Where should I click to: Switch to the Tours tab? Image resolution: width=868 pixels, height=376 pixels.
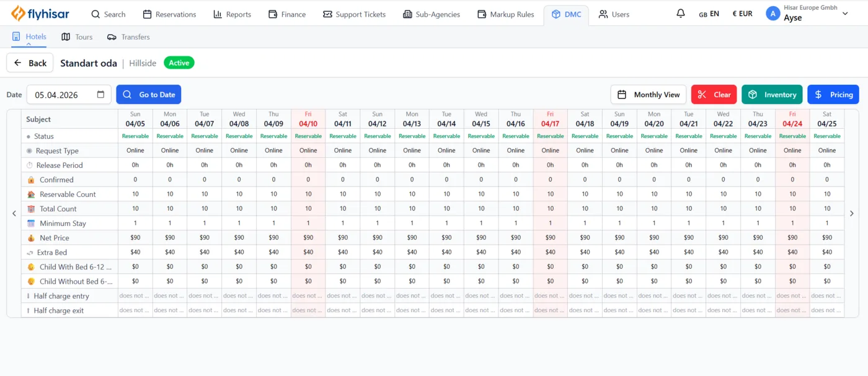pyautogui.click(x=77, y=37)
